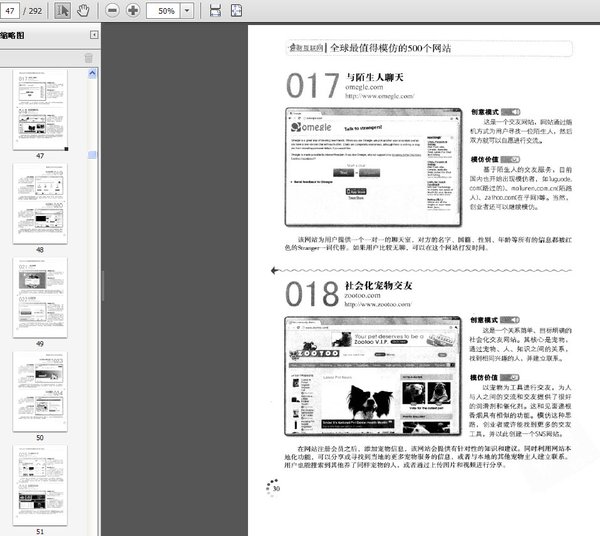Select page 50 thumbnail
The image size is (600, 536).
point(40,391)
